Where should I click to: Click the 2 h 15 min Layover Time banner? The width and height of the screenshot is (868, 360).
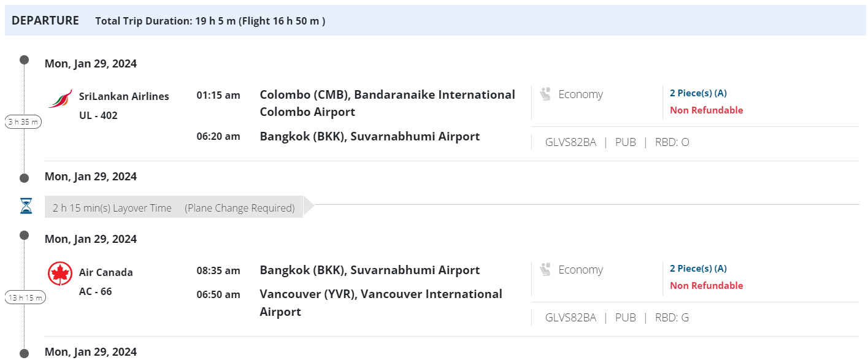(x=174, y=208)
